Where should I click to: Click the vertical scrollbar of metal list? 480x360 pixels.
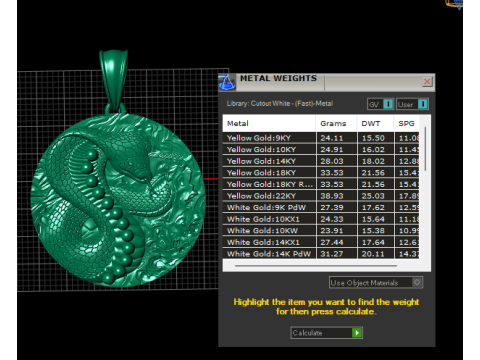(x=425, y=149)
